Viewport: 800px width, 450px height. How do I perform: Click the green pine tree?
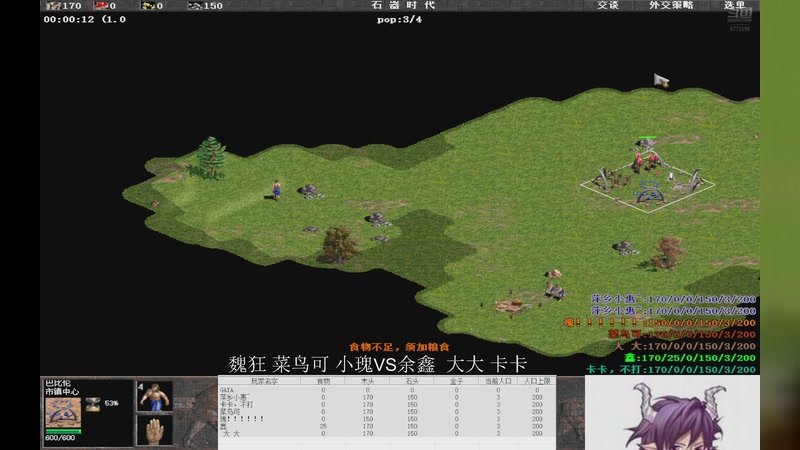(x=211, y=157)
